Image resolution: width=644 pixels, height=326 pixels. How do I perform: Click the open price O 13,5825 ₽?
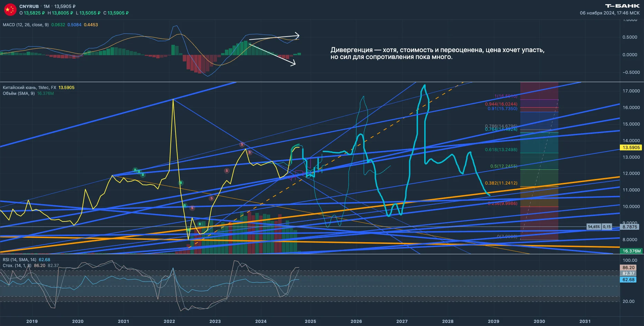[x=32, y=13]
